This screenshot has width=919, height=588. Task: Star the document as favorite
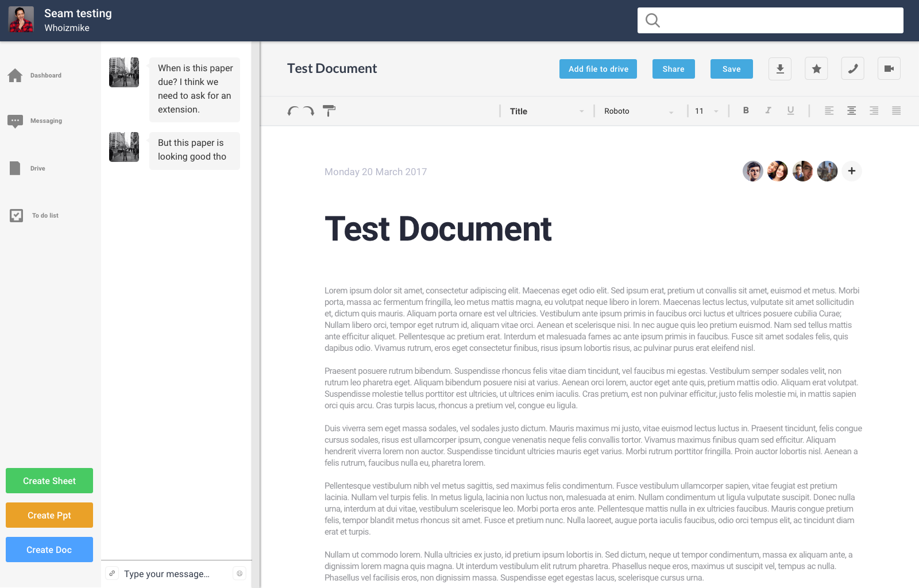point(816,69)
